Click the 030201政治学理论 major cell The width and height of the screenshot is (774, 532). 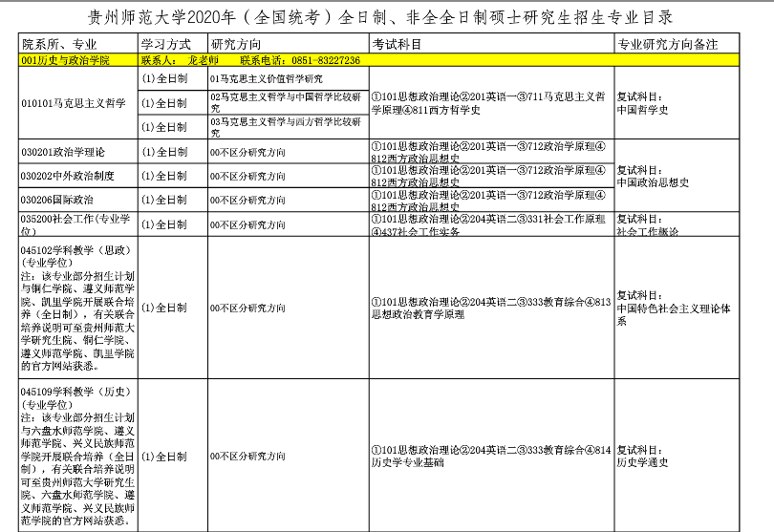coord(63,152)
